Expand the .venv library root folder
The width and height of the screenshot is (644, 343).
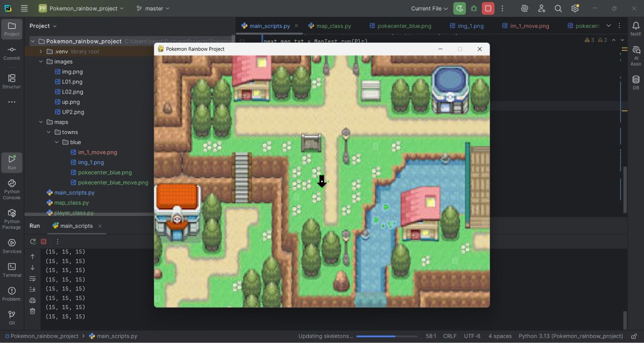[40, 52]
